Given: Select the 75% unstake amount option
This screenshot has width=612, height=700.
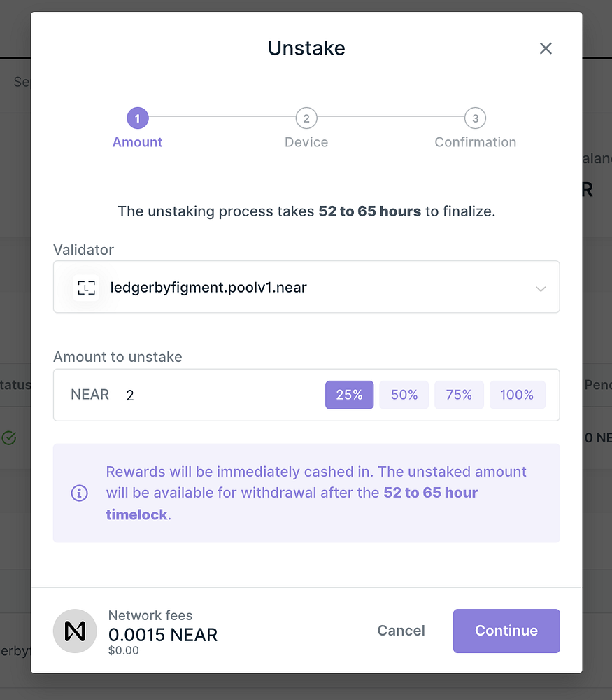Looking at the screenshot, I should point(459,395).
